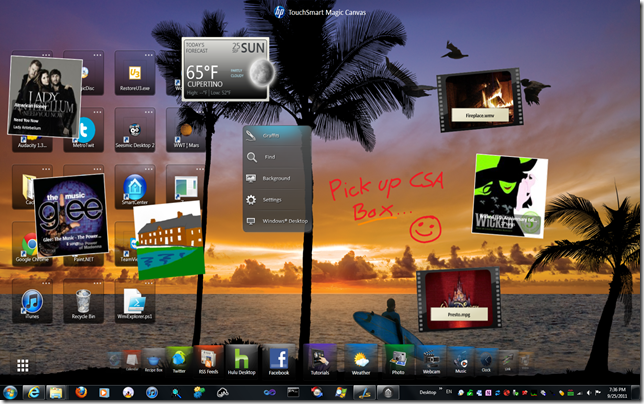Image resolution: width=644 pixels, height=404 pixels.
Task: Expand the Desktop toolbar chevron on the taskbar
Action: coord(441,389)
